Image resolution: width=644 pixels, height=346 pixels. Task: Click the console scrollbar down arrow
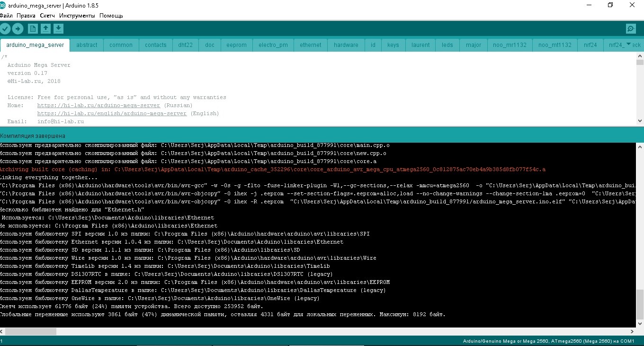point(640,324)
